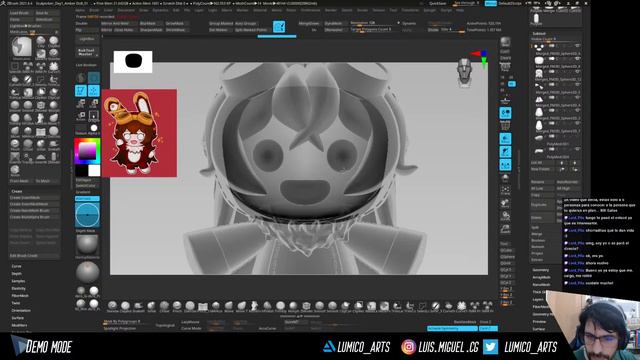This screenshot has height=360, width=640.
Task: Click the Frame icon on right shelf
Action: tap(505, 190)
